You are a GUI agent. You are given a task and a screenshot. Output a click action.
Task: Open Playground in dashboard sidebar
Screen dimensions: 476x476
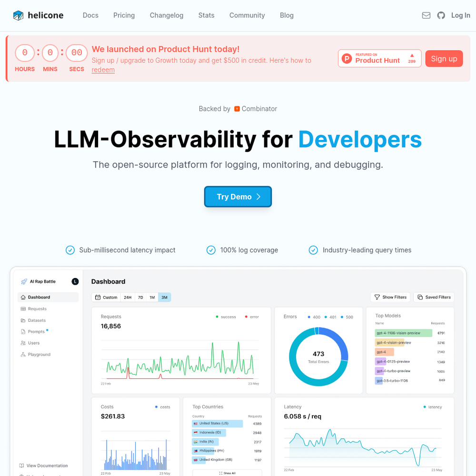(36, 354)
